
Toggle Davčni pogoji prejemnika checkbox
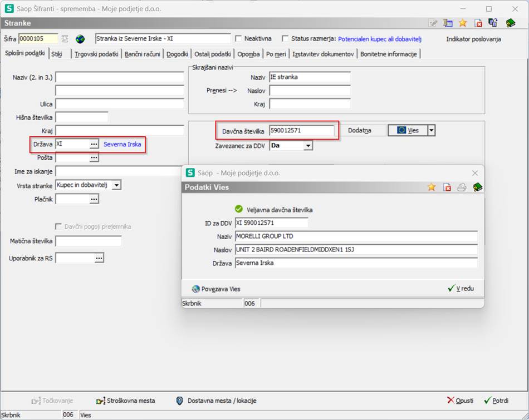(x=58, y=226)
